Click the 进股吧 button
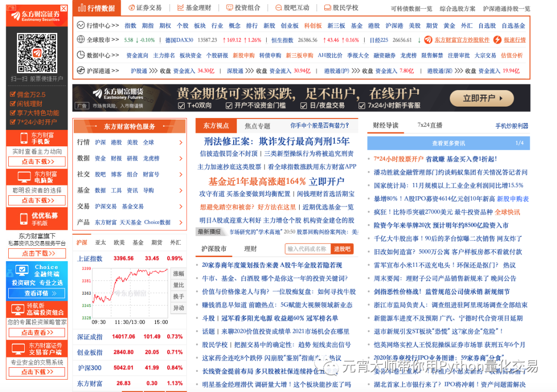Screen dimensions: 557x392 click(342, 249)
